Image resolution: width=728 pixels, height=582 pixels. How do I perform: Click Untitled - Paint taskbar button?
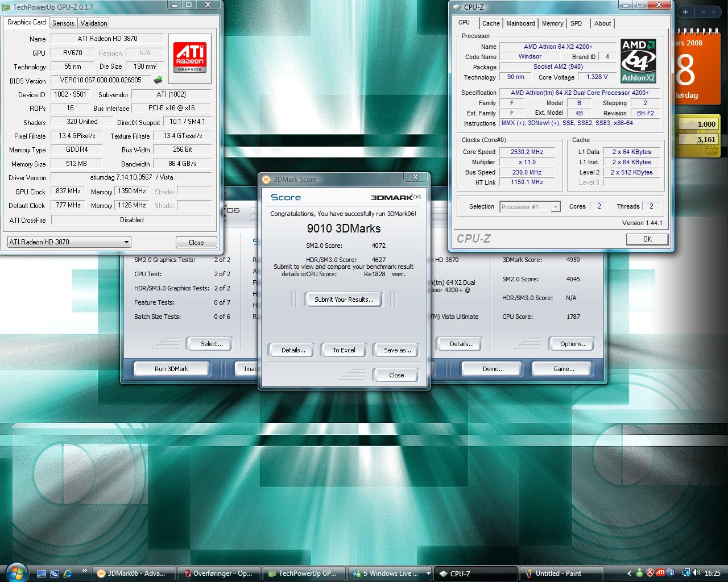562,573
